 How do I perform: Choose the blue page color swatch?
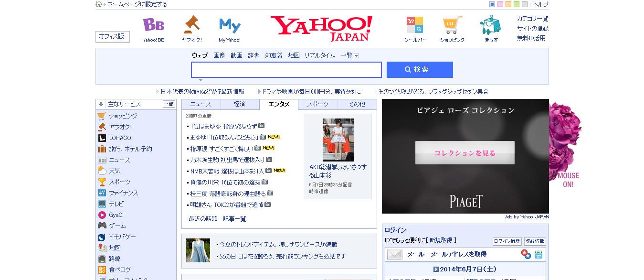pyautogui.click(x=492, y=4)
